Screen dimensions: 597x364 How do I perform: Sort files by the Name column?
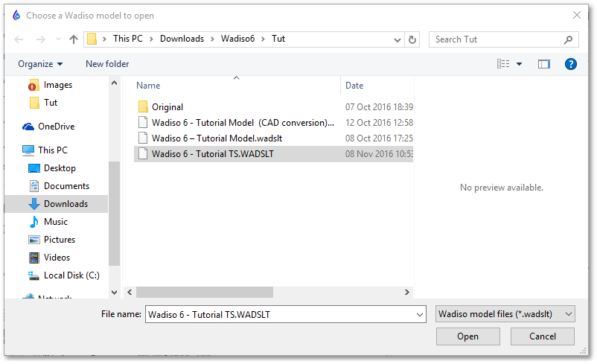click(x=148, y=86)
